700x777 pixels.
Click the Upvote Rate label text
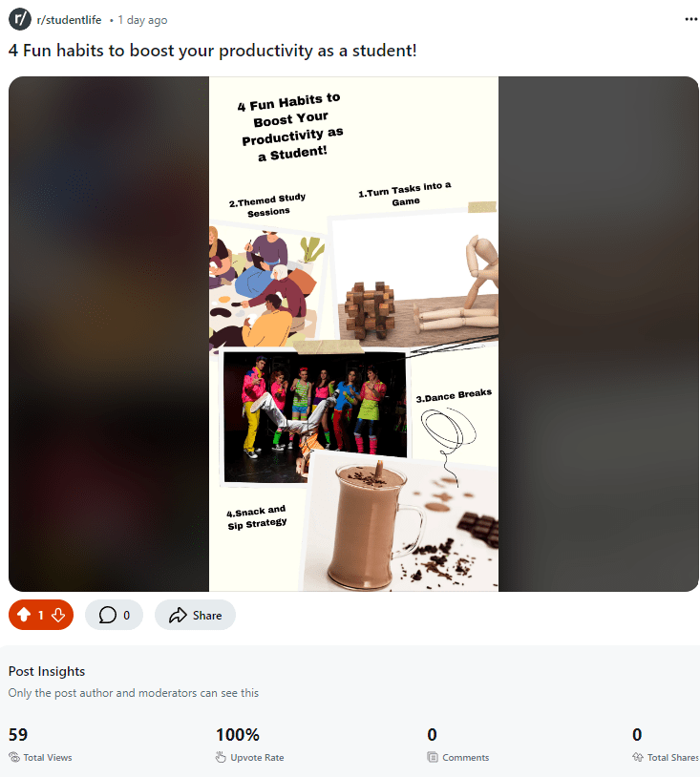(x=257, y=758)
